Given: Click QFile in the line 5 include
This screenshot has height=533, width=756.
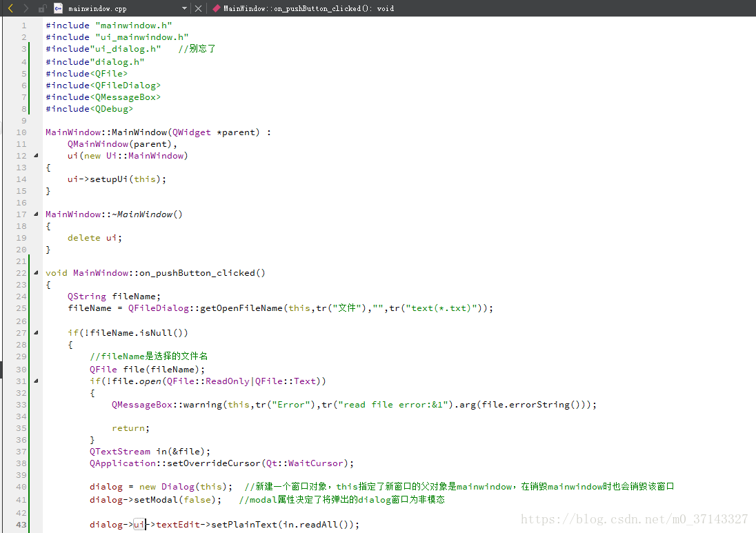Looking at the screenshot, I should (109, 73).
